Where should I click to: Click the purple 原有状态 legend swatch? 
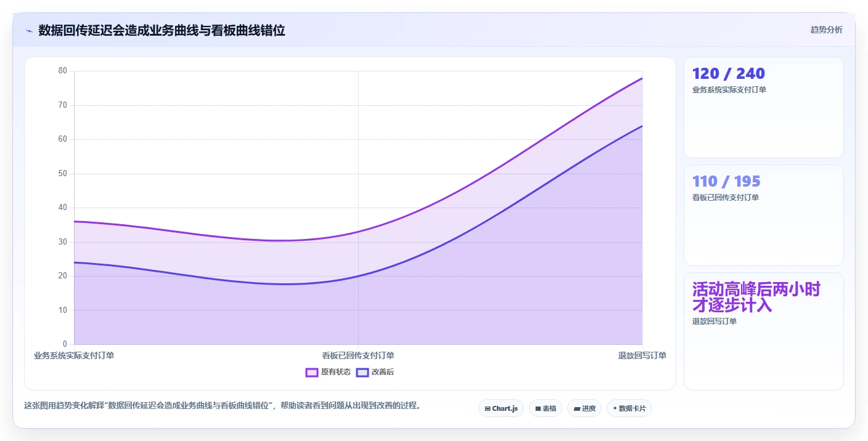pyautogui.click(x=312, y=372)
